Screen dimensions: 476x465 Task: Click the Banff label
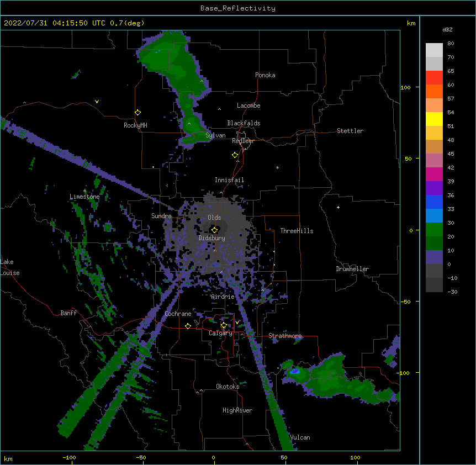[x=68, y=313]
